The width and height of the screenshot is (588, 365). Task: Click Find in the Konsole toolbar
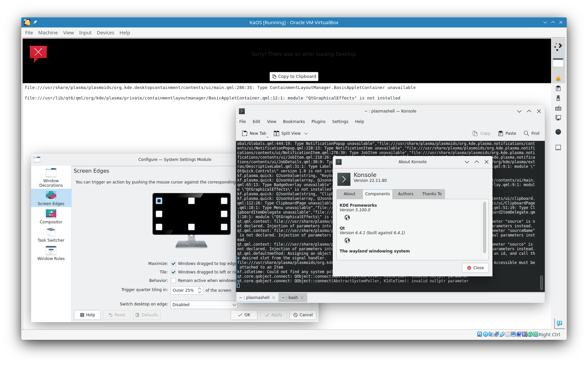(x=531, y=133)
